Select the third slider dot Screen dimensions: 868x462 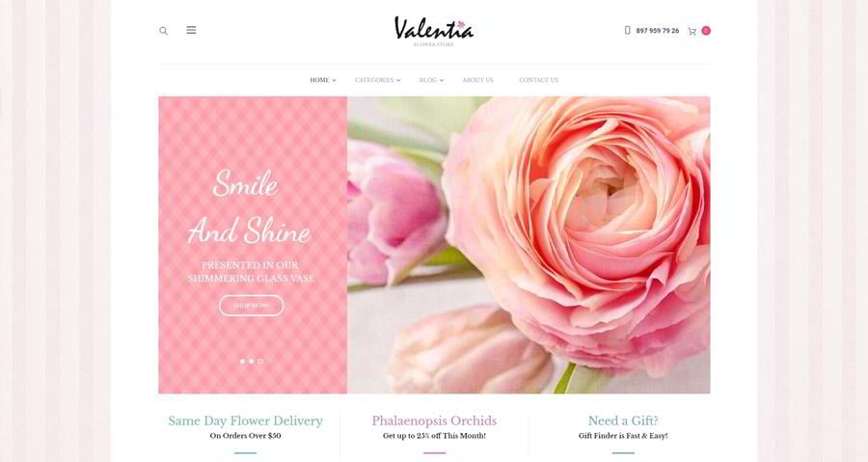click(260, 362)
